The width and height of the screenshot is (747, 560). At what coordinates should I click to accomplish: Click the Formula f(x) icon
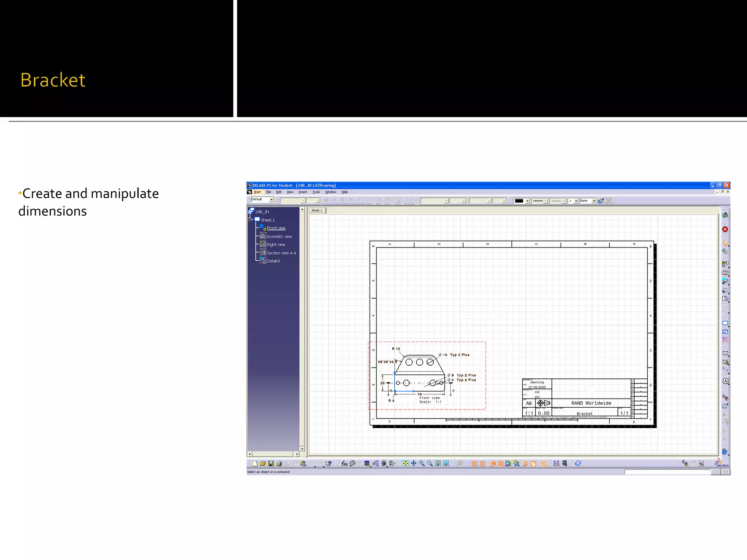[x=344, y=463]
